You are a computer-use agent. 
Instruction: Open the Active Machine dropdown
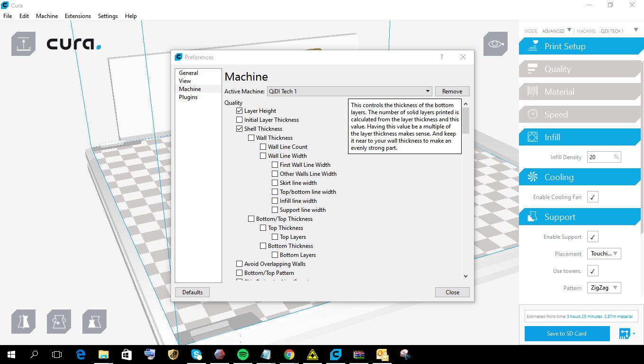pos(349,91)
